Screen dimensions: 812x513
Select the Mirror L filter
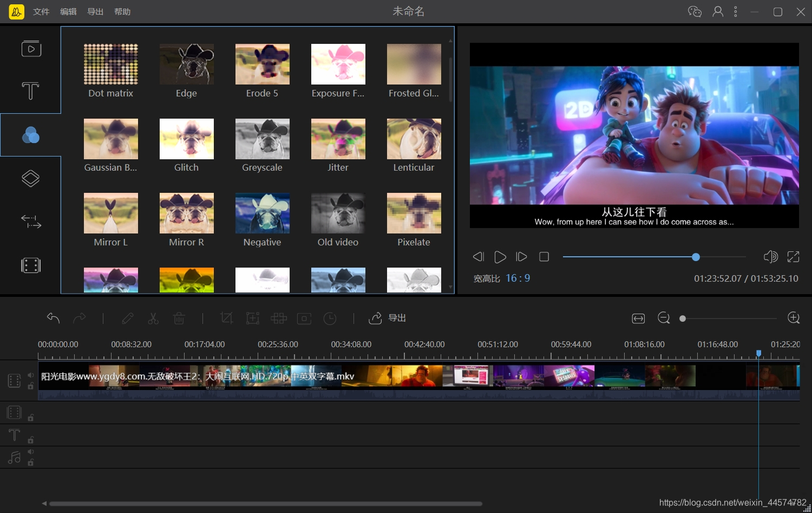pyautogui.click(x=111, y=213)
